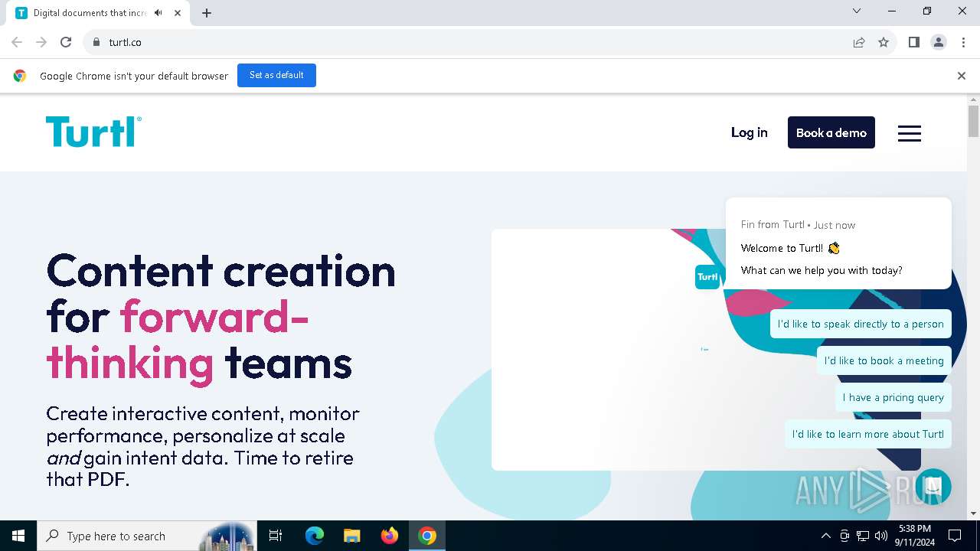Open the 'Welcome to Turtl!' chat message
980x551 pixels.
[838, 243]
